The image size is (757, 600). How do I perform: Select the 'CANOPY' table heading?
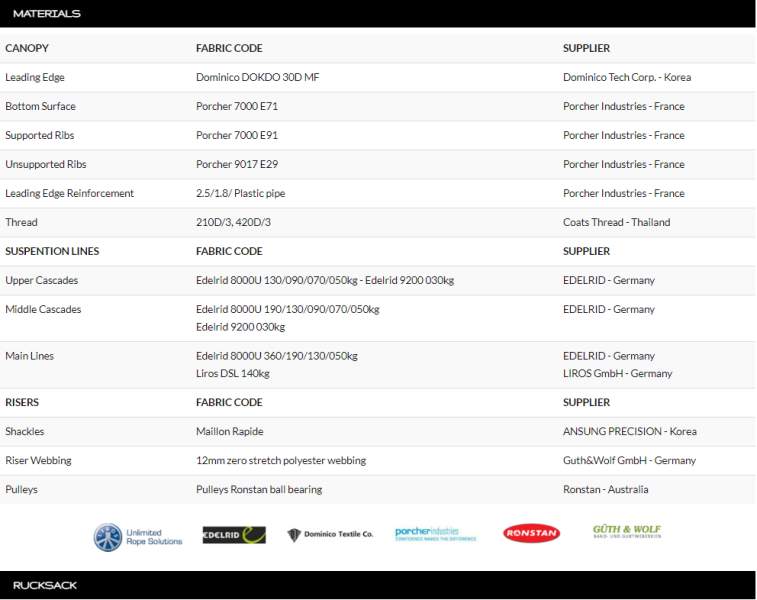(x=27, y=48)
